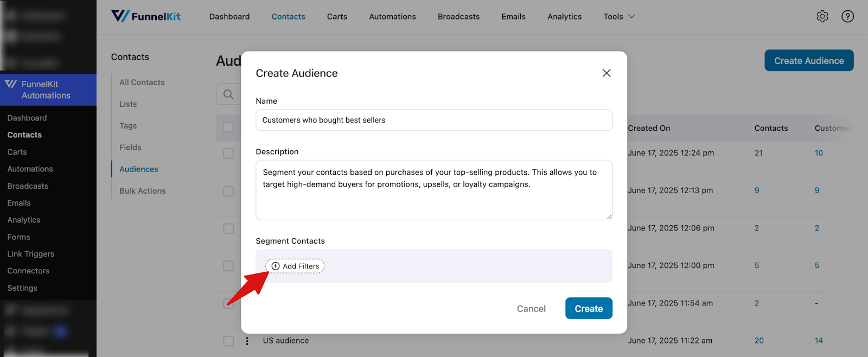Viewport: 868px width, 357px height.
Task: Open Connectors in the WordPress sidebar
Action: point(28,270)
